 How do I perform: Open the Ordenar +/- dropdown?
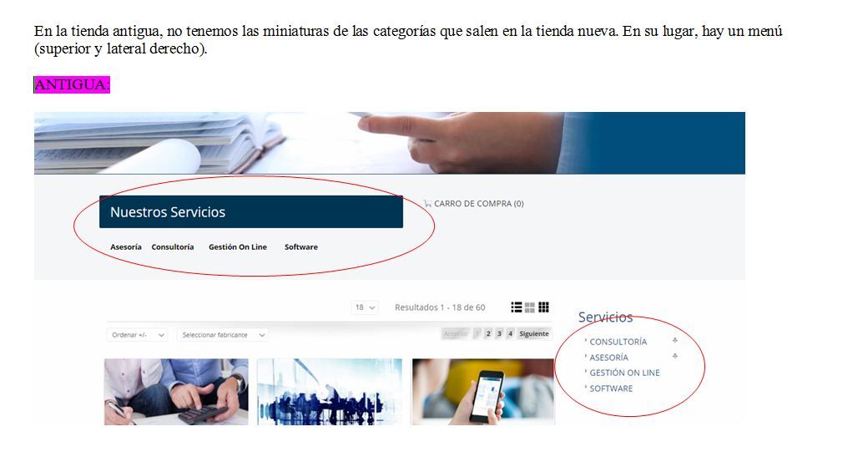(137, 334)
